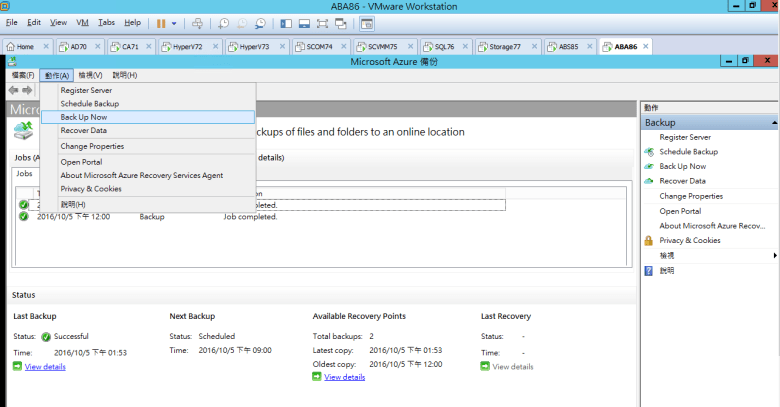This screenshot has height=407, width=780.
Task: Select the second completed Backup job row
Action: 150,216
